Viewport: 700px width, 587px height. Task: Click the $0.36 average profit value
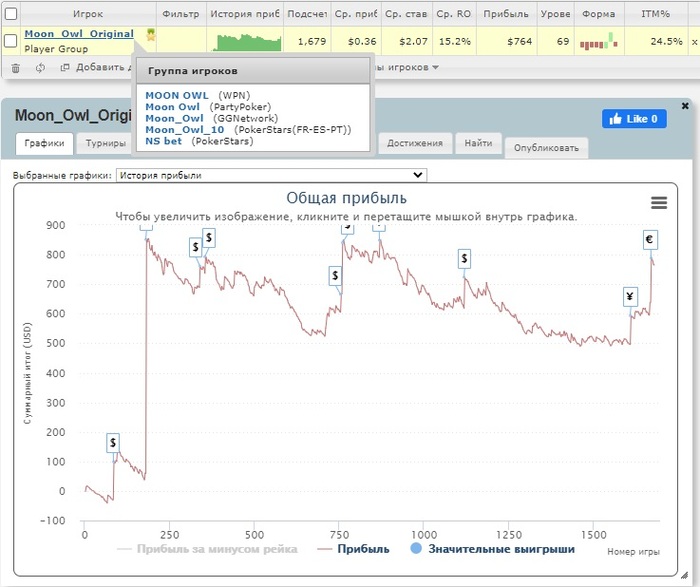click(362, 42)
